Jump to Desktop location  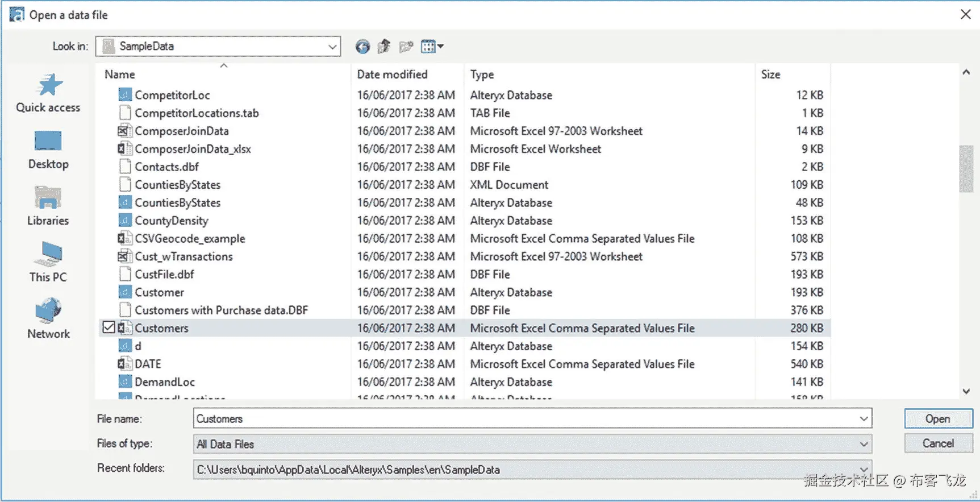tap(48, 151)
